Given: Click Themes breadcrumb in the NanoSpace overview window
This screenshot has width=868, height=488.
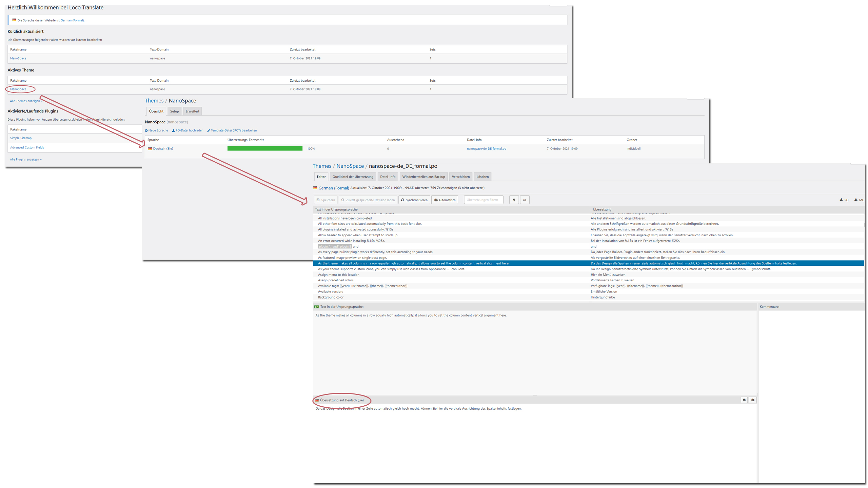Looking at the screenshot, I should (x=154, y=101).
